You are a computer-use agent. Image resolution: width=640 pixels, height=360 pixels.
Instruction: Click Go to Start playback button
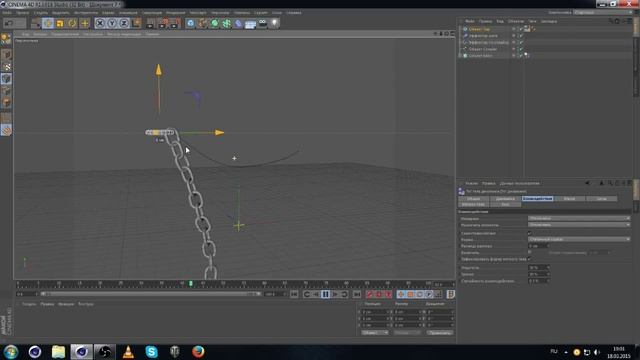pyautogui.click(x=294, y=294)
